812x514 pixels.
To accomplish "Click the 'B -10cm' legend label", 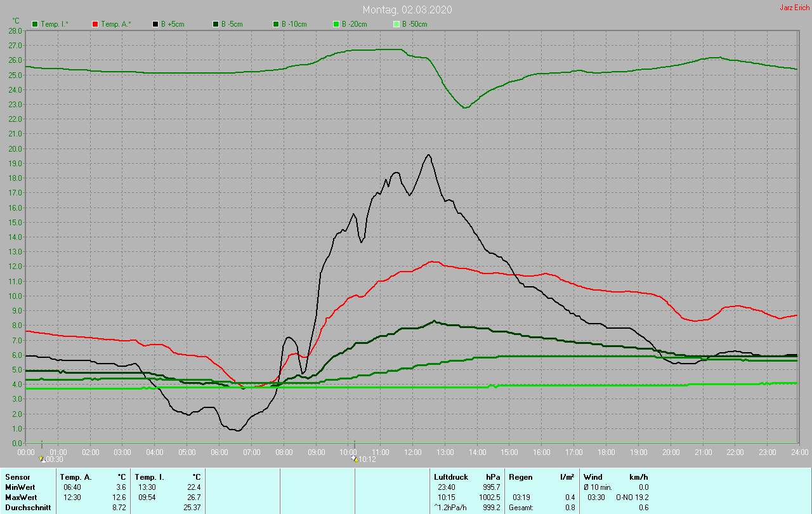I will point(294,24).
